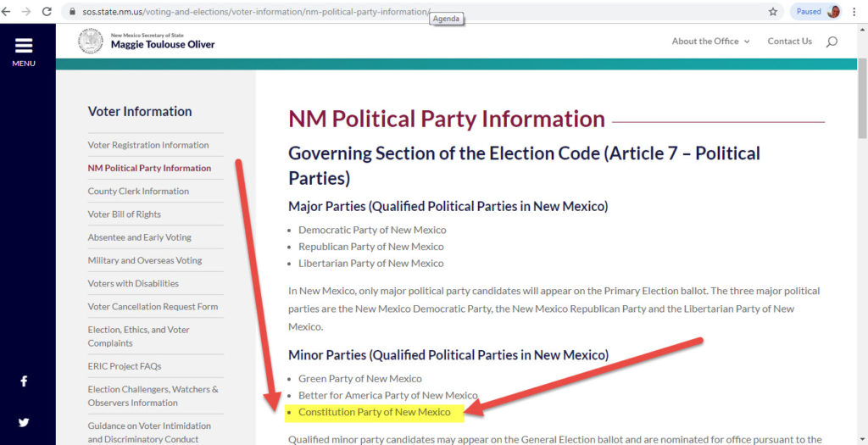This screenshot has height=445, width=868.
Task: Click Libertarian Party of New Mexico
Action: (x=371, y=264)
